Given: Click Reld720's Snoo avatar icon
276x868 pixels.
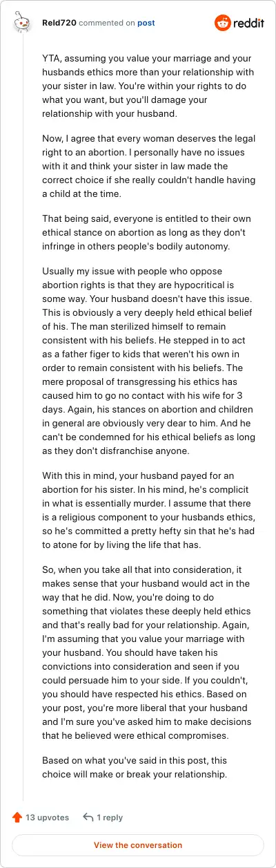Looking at the screenshot, I should tap(23, 23).
